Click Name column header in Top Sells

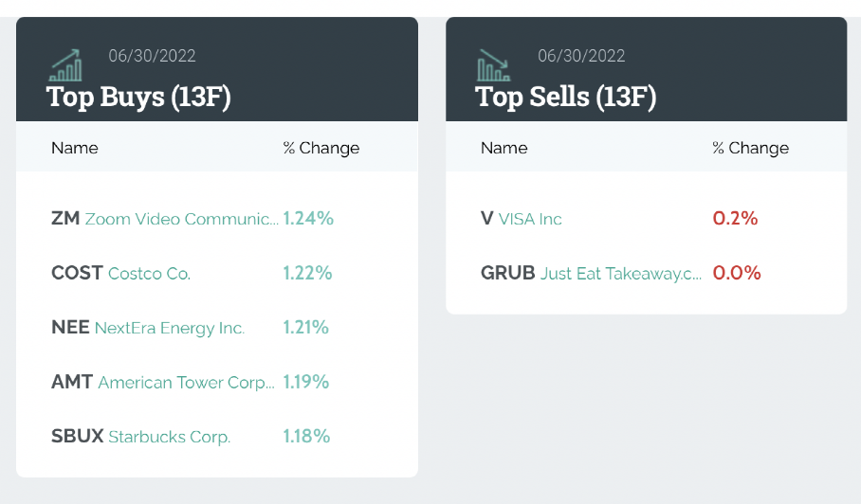point(504,148)
